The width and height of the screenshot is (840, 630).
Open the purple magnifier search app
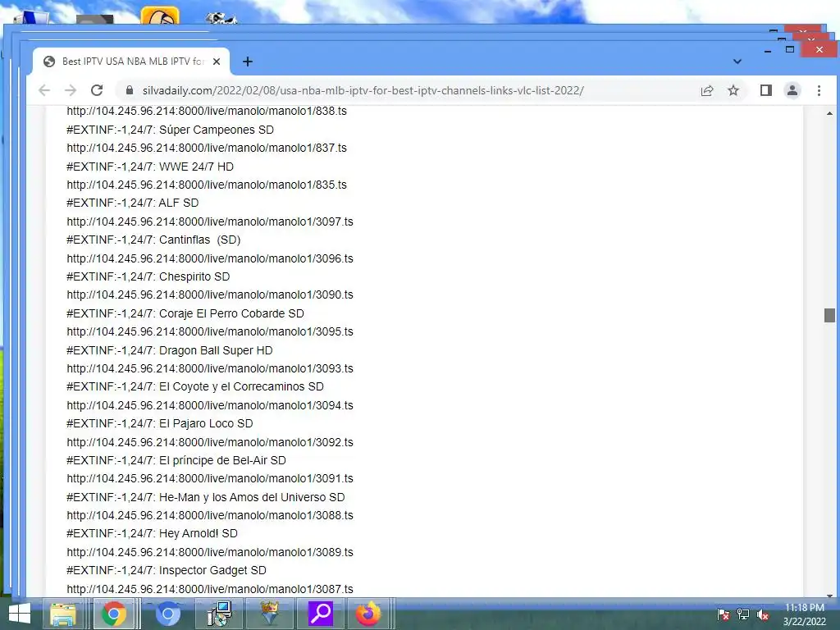click(x=321, y=614)
